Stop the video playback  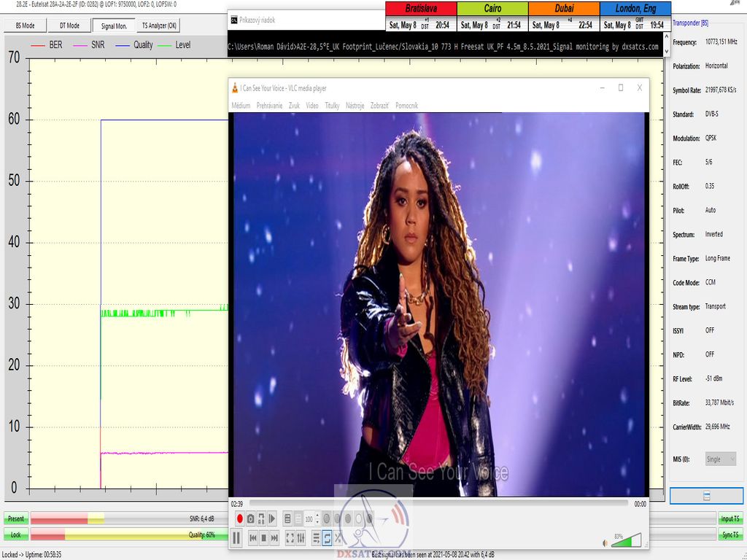point(263,538)
